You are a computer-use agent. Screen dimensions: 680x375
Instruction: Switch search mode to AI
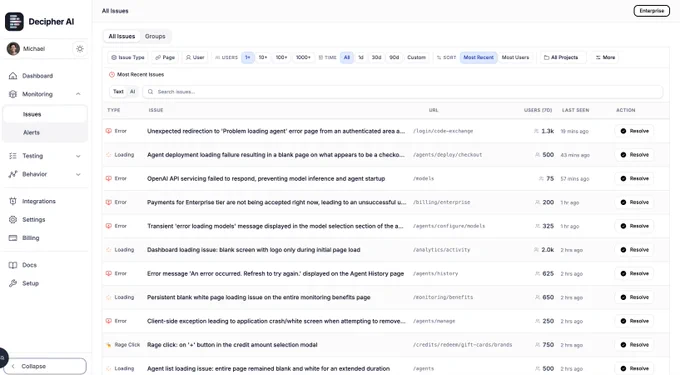tap(133, 91)
